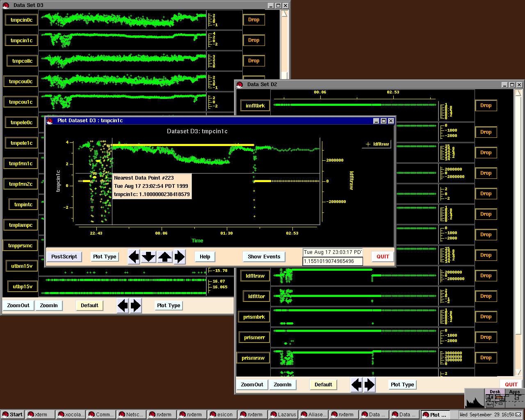Click PostScript in the Plot window
This screenshot has width=525, height=420.
coord(64,257)
